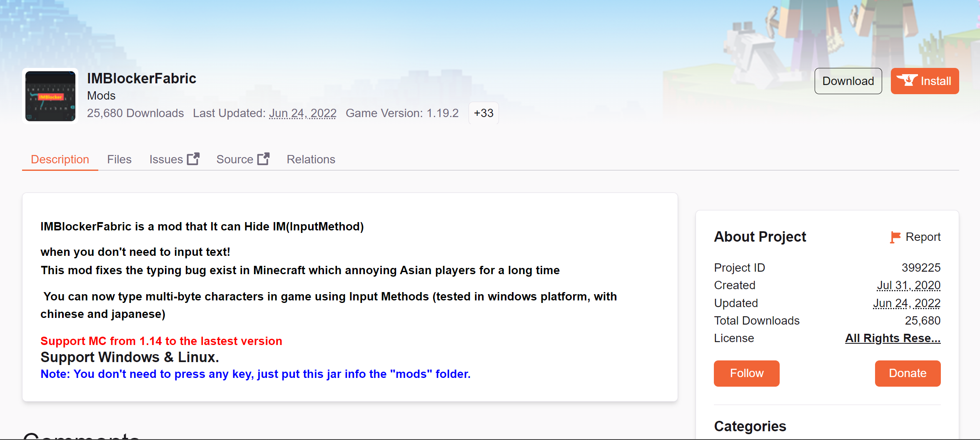Click the Last Updated date Jun 24, 2022 in header

tap(303, 113)
